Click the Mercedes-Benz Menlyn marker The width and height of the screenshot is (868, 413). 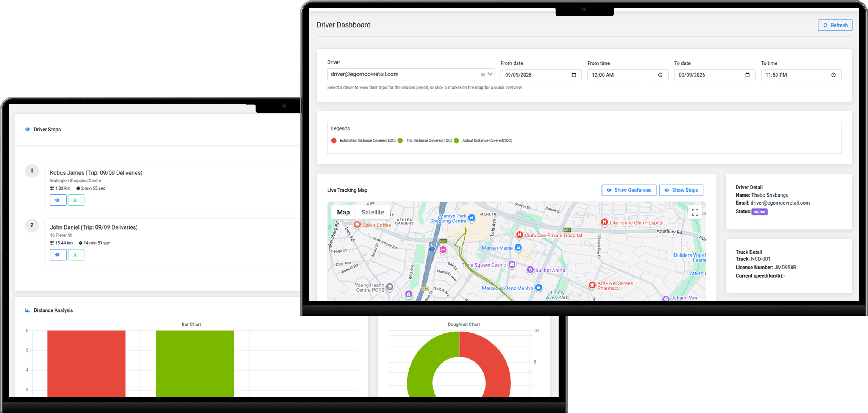539,288
